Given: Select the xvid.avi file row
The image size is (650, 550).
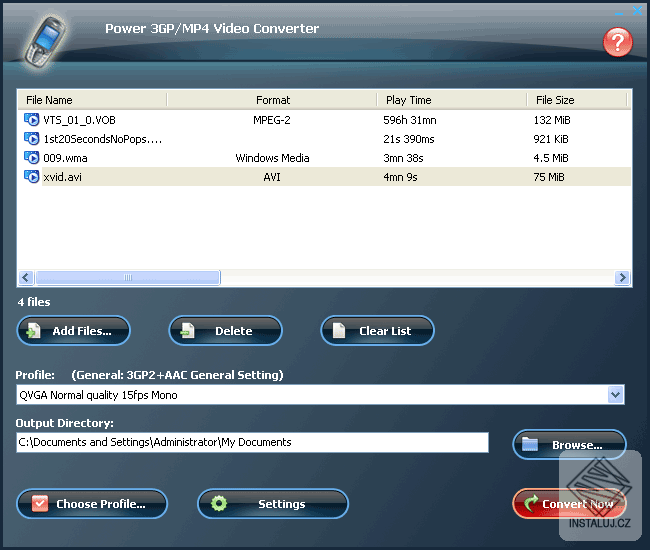Looking at the screenshot, I should pos(325,177).
